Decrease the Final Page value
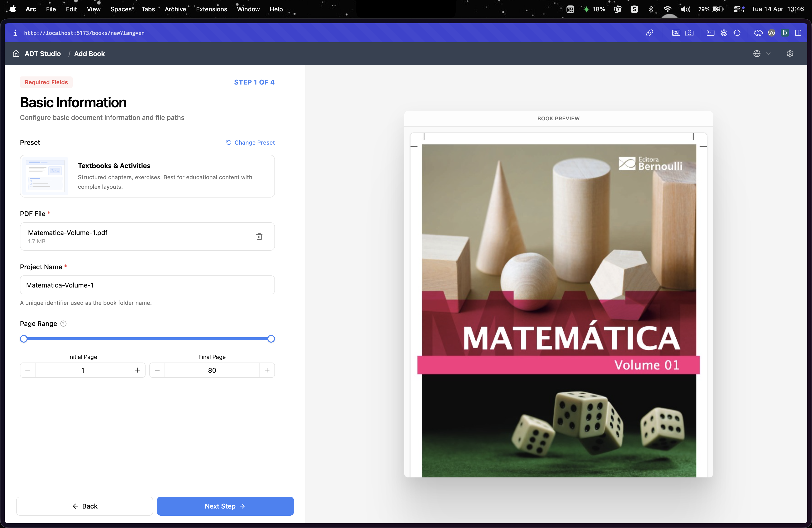The height and width of the screenshot is (528, 812). click(x=157, y=370)
